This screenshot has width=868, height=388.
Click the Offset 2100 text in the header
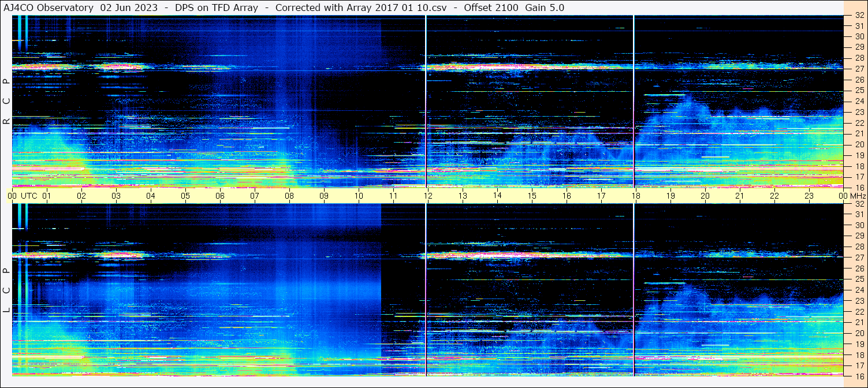491,8
